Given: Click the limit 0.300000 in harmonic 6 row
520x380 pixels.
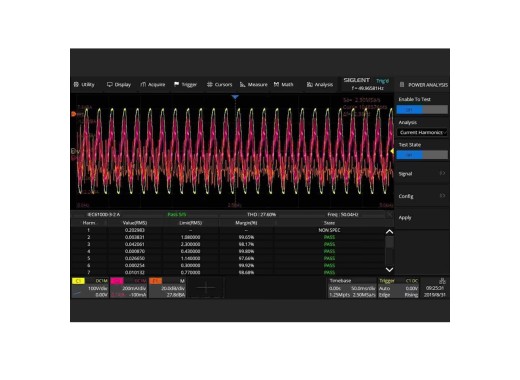Looking at the screenshot, I should (x=190, y=266).
